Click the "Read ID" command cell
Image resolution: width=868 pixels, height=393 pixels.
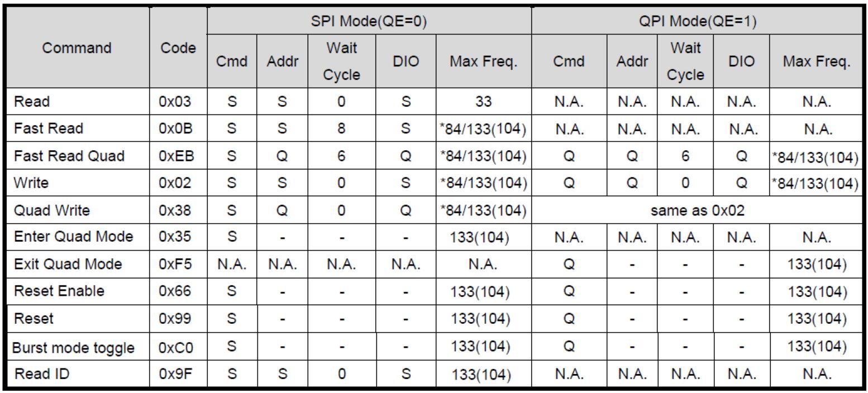pos(41,373)
